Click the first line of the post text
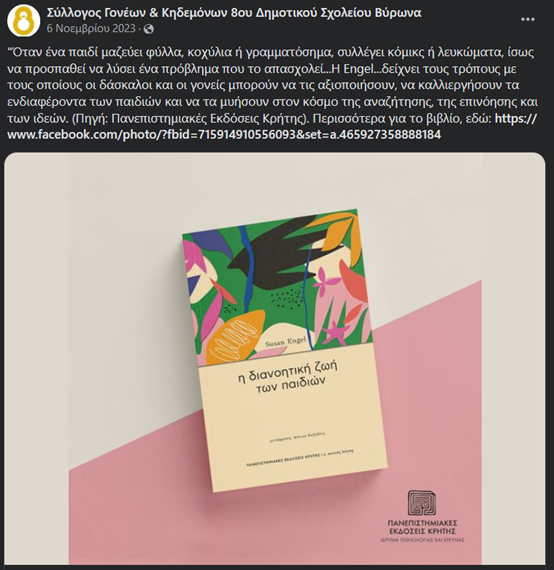The width and height of the screenshot is (554, 570). click(x=271, y=53)
